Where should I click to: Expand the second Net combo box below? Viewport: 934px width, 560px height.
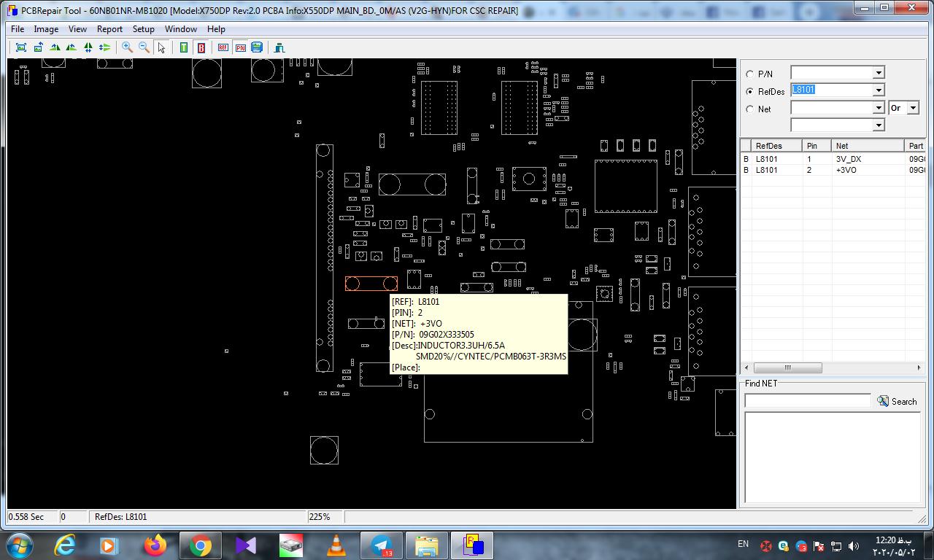[x=879, y=125]
